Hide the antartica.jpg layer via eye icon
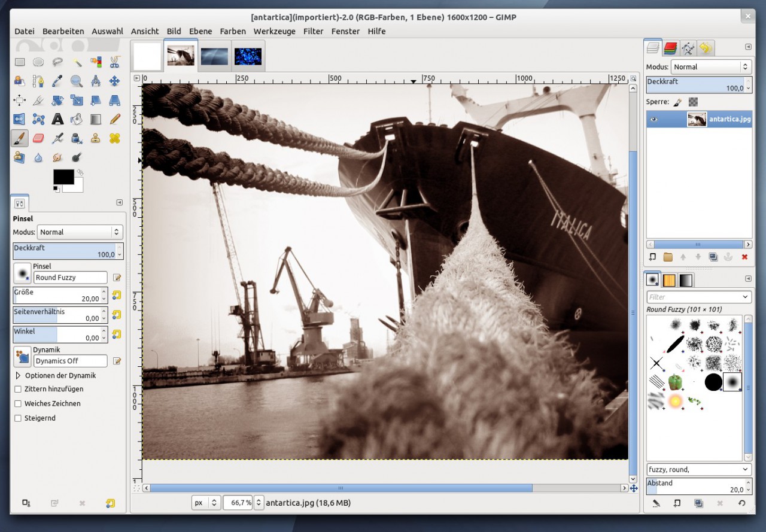This screenshot has width=766, height=532. (x=654, y=119)
